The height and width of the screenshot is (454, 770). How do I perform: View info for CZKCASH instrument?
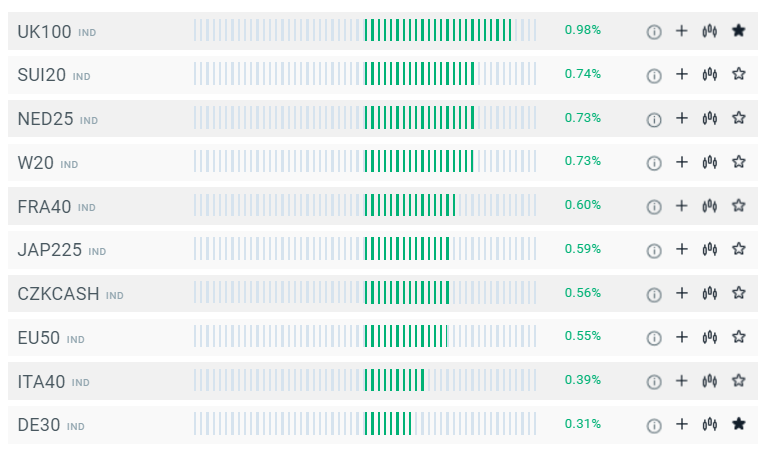point(654,293)
